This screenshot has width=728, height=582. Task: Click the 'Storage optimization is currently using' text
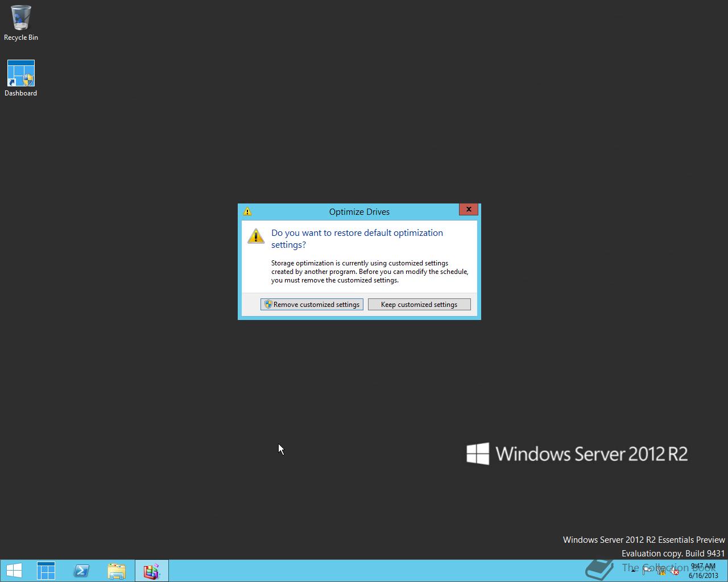(370, 272)
